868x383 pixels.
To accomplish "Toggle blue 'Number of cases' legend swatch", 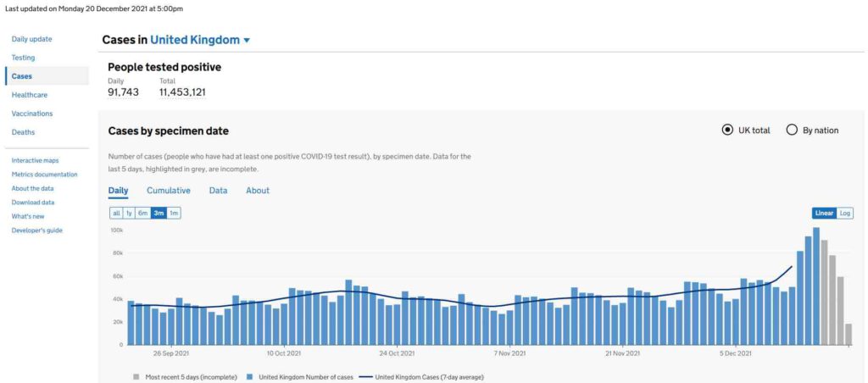I will (250, 377).
